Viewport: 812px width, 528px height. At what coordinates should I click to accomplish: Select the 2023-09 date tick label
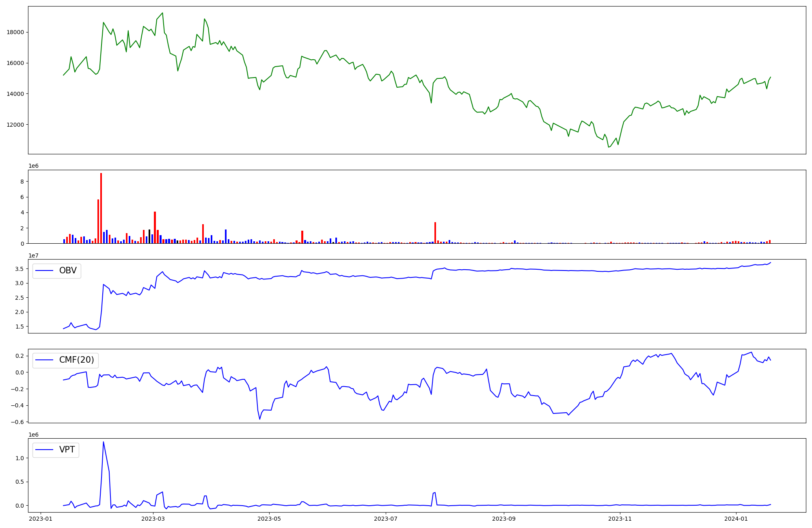[x=503, y=519]
